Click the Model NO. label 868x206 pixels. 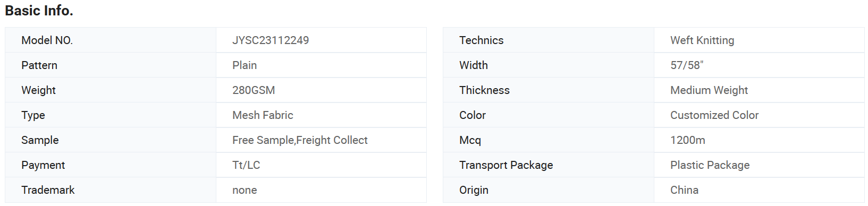click(47, 40)
